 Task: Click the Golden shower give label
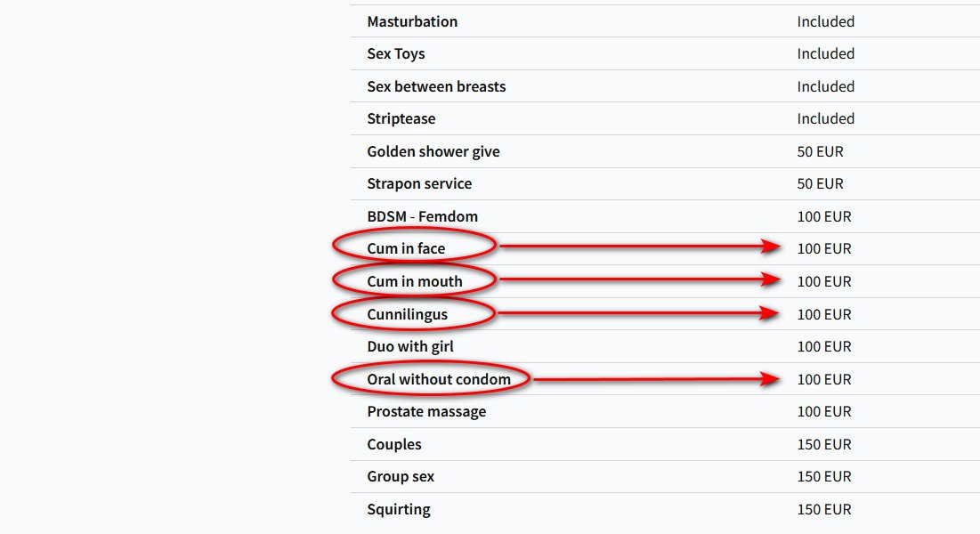coord(433,151)
